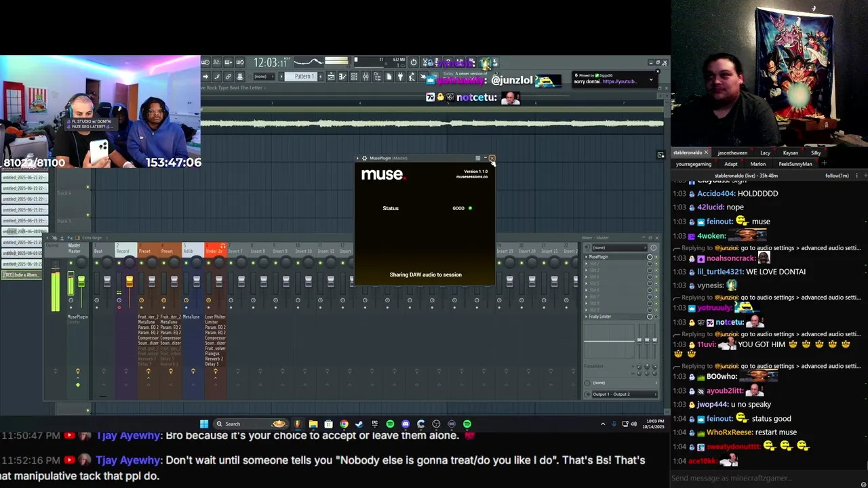868x488 pixels.
Task: Click the Windows Start button
Action: (x=203, y=424)
